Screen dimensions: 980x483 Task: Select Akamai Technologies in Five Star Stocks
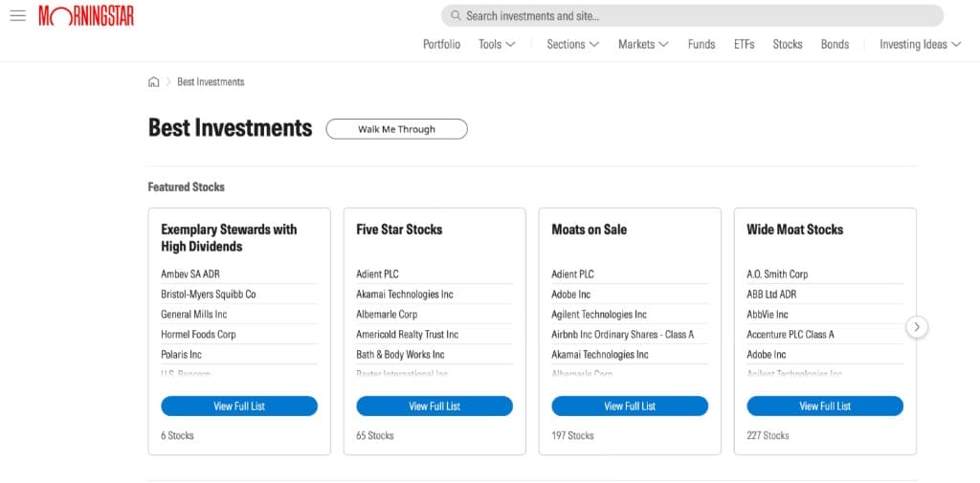click(405, 295)
